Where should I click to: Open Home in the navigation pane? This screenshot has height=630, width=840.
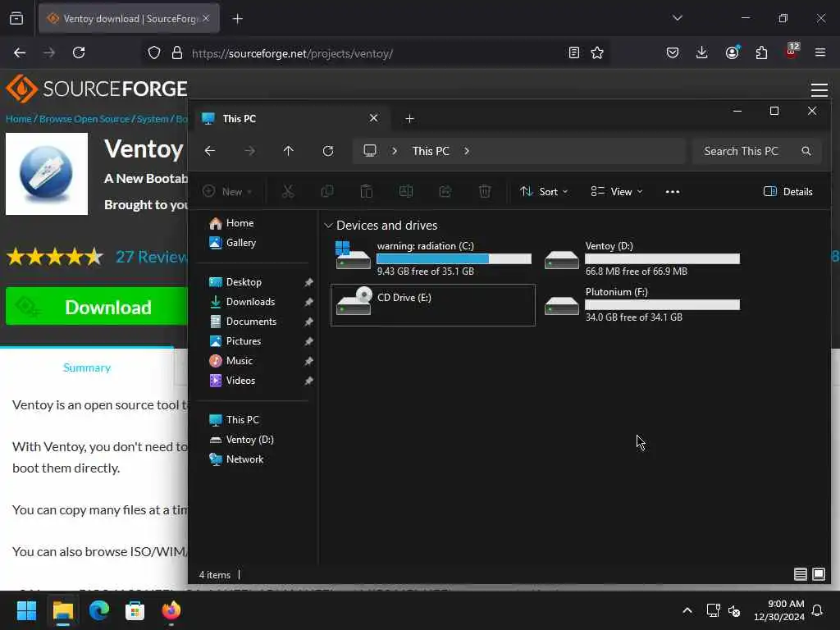[240, 223]
